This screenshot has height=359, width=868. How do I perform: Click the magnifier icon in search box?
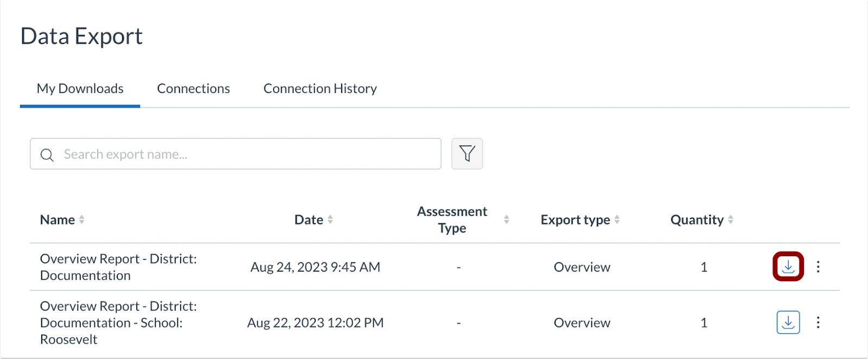47,155
